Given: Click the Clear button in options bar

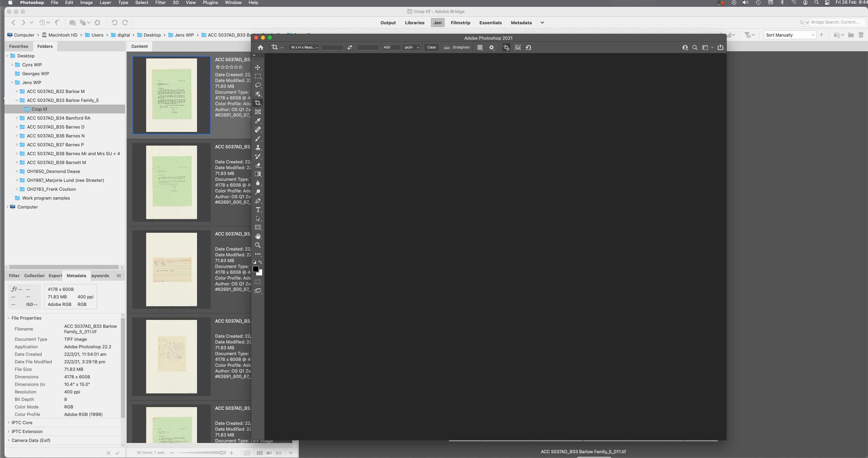Looking at the screenshot, I should (x=431, y=48).
